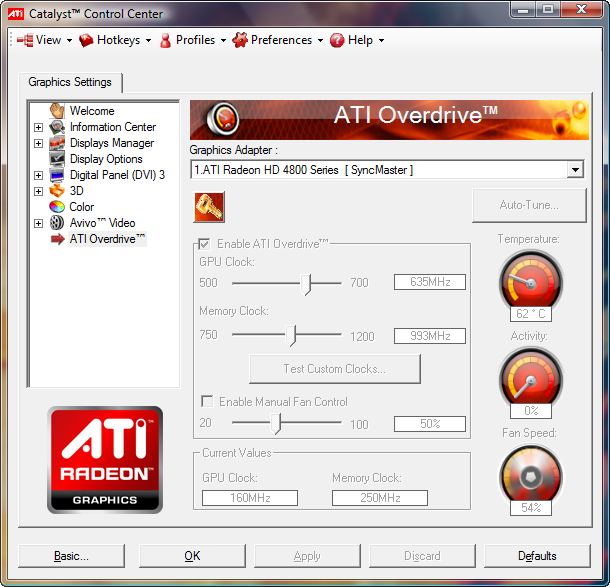Click the ATI Radeon Graphics logo
This screenshot has width=610, height=587.
click(x=105, y=460)
